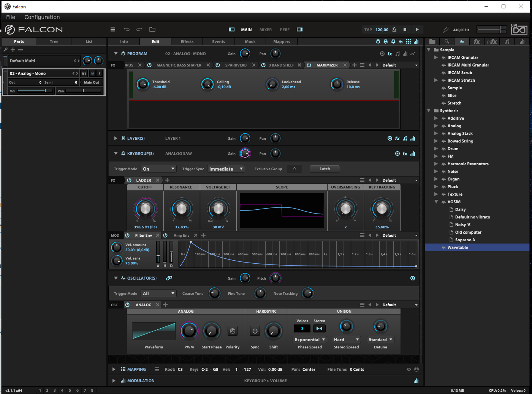
Task: Open the Detune Standard dropdown
Action: (x=380, y=340)
